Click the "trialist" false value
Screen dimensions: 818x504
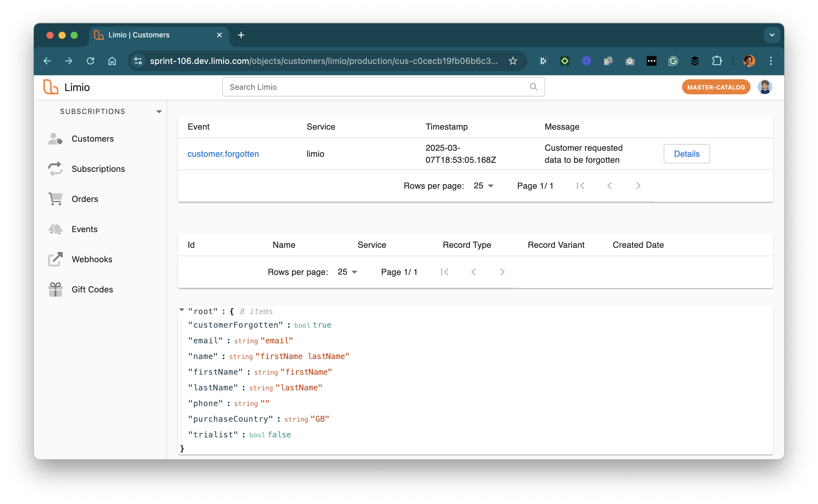279,435
